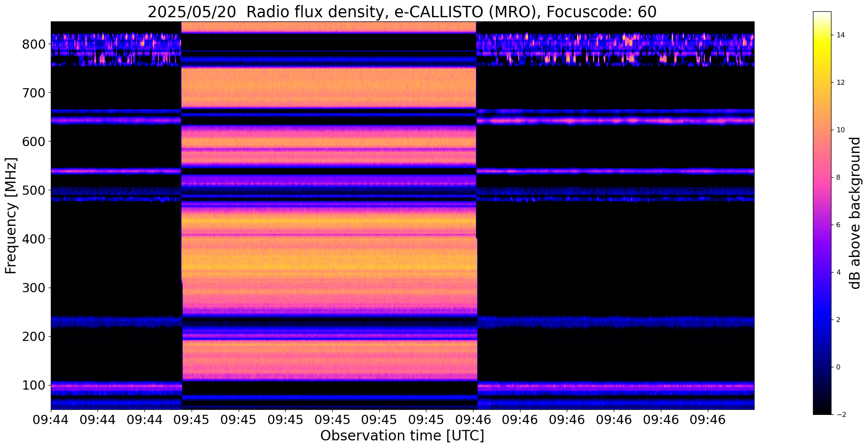
Task: Click the colorbar tick label 8
Action: pos(839,177)
